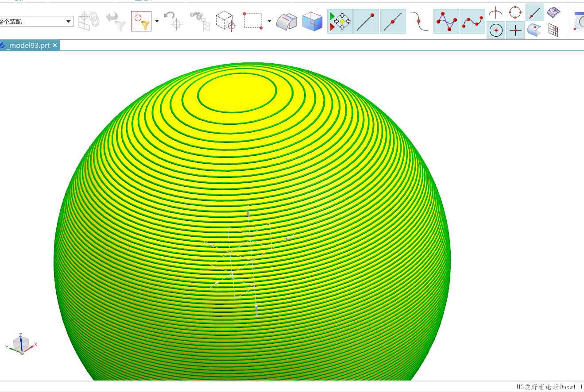Toggle End Point snap option
Screen dimensions: 584x392
click(x=366, y=21)
